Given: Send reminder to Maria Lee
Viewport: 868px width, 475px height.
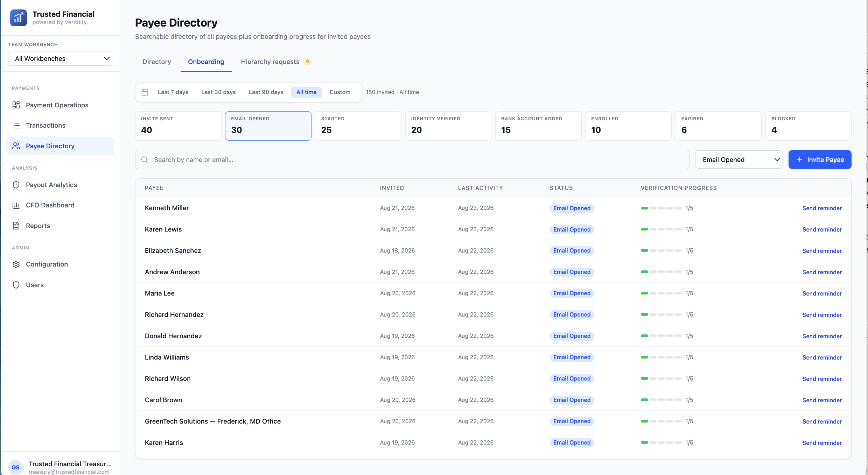Looking at the screenshot, I should 822,293.
